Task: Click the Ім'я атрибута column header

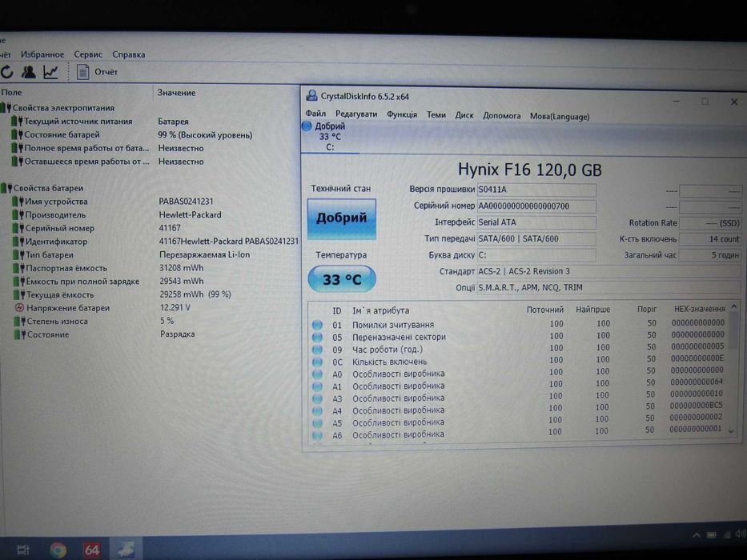Action: pos(380,310)
